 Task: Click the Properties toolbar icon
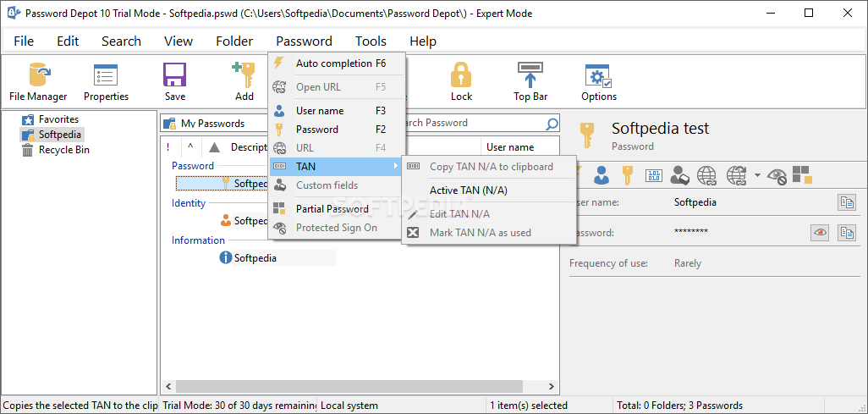click(x=106, y=82)
